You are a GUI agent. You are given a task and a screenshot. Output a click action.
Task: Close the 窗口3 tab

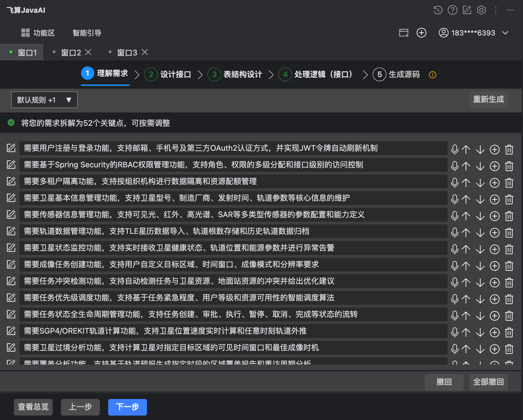(x=145, y=52)
